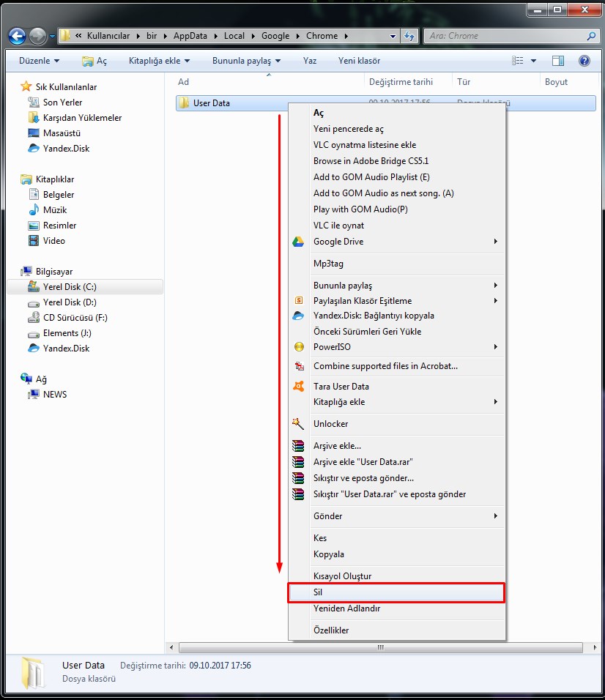Viewport: 605px width, 700px height.
Task: Click NEWS network computer in sidebar
Action: (54, 395)
